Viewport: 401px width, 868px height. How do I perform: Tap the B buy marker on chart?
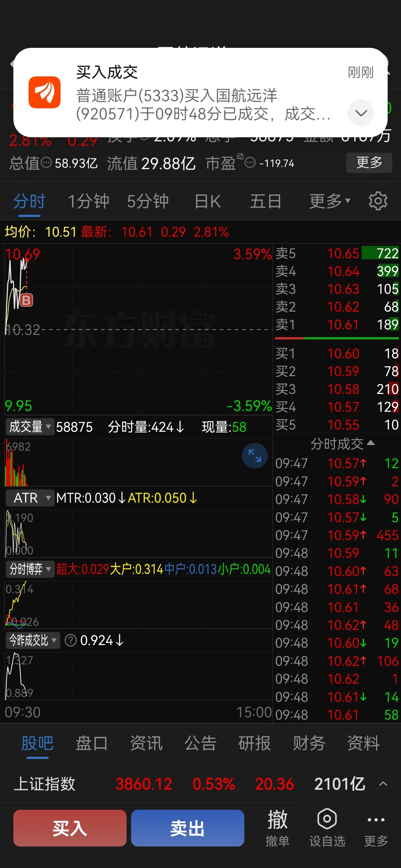[26, 300]
